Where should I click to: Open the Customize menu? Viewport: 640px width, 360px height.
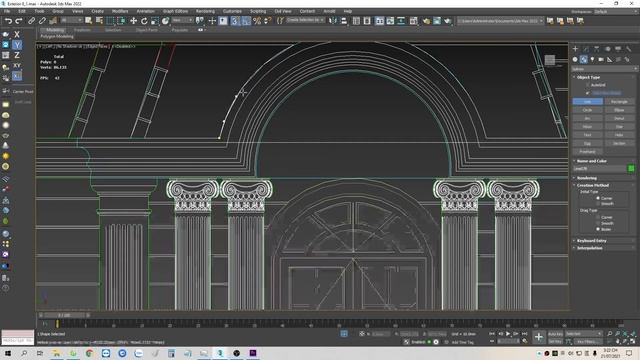tap(232, 11)
